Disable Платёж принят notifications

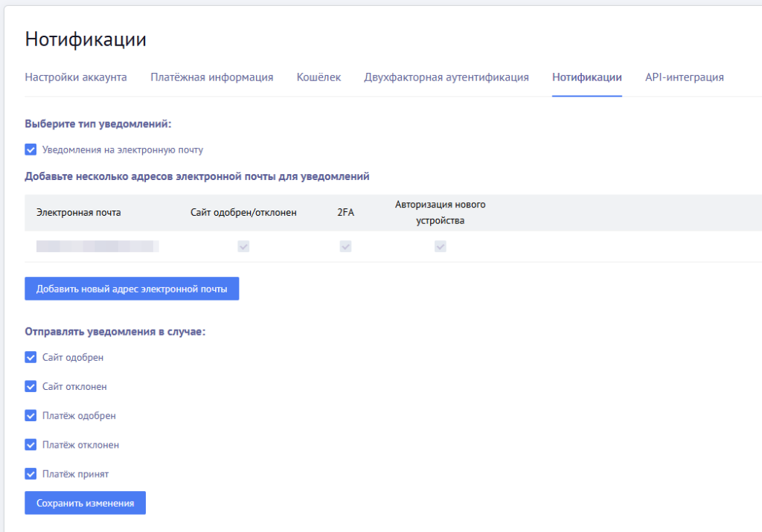31,473
